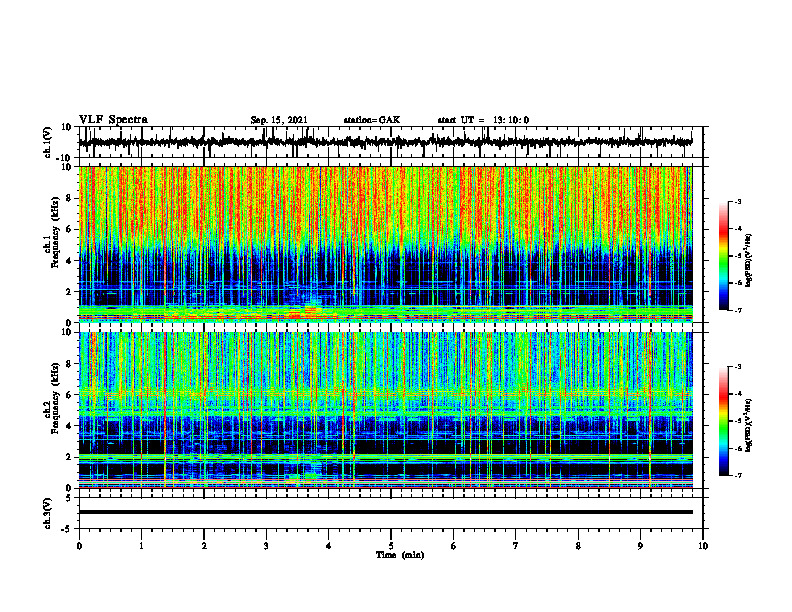Viewport: 792px width, 612px height.
Task: Click the ch.2 'Frequency (kHz)' axis label
Action: coord(56,398)
